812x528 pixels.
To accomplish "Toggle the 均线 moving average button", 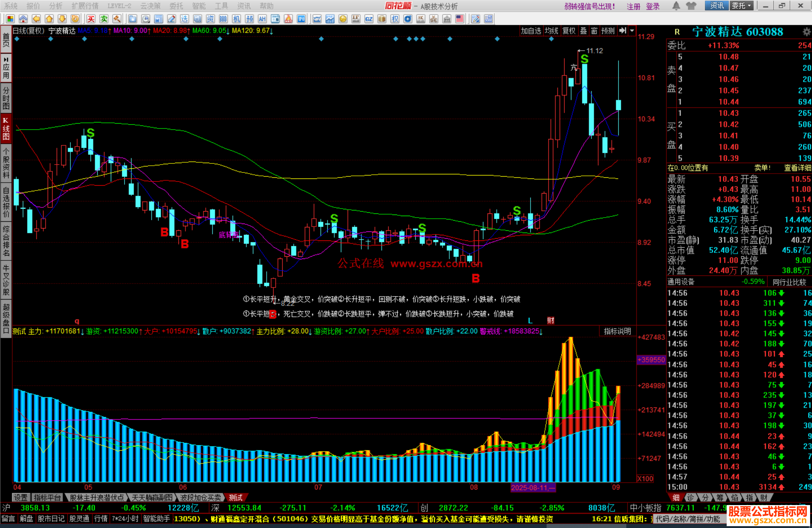I will coord(551,31).
